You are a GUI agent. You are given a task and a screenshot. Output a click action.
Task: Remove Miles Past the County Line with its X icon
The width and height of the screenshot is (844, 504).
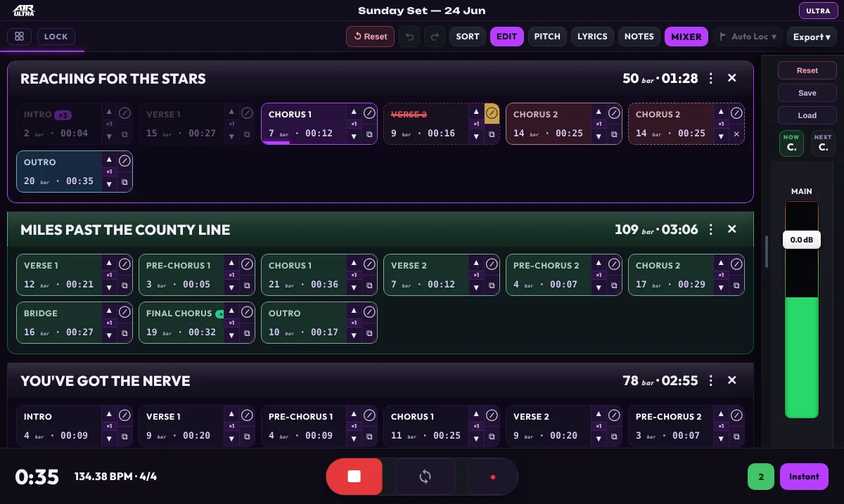[732, 229]
